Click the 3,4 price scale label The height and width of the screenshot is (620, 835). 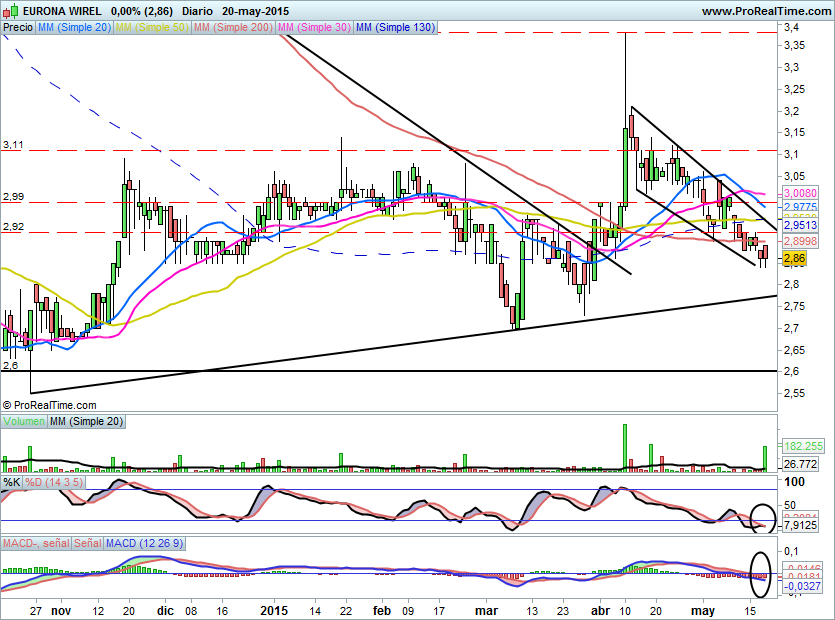(791, 27)
